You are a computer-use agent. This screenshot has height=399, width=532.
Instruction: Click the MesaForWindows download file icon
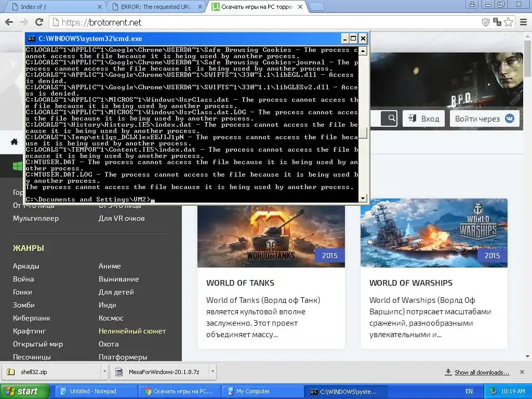point(119,372)
